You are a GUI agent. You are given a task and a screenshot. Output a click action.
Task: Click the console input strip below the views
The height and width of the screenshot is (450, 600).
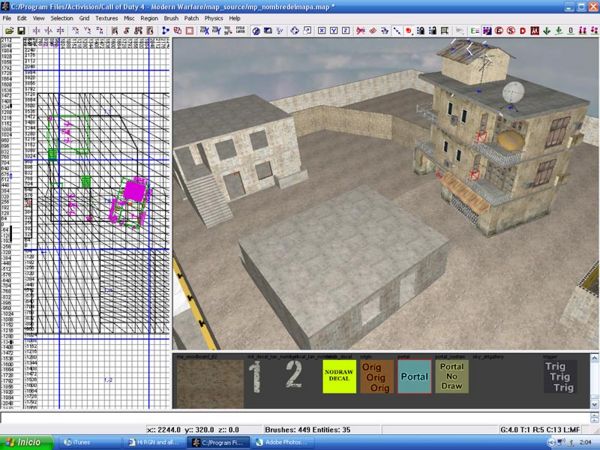(x=295, y=418)
